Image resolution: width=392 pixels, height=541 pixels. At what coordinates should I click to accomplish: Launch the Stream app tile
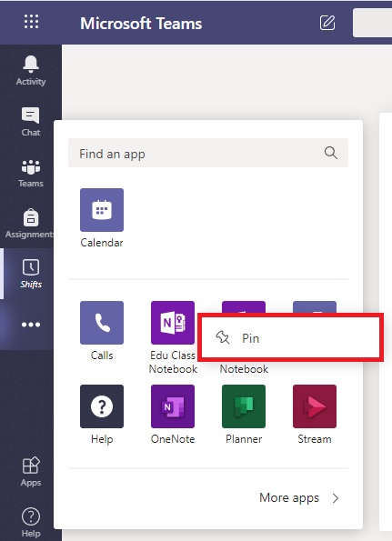tap(315, 415)
